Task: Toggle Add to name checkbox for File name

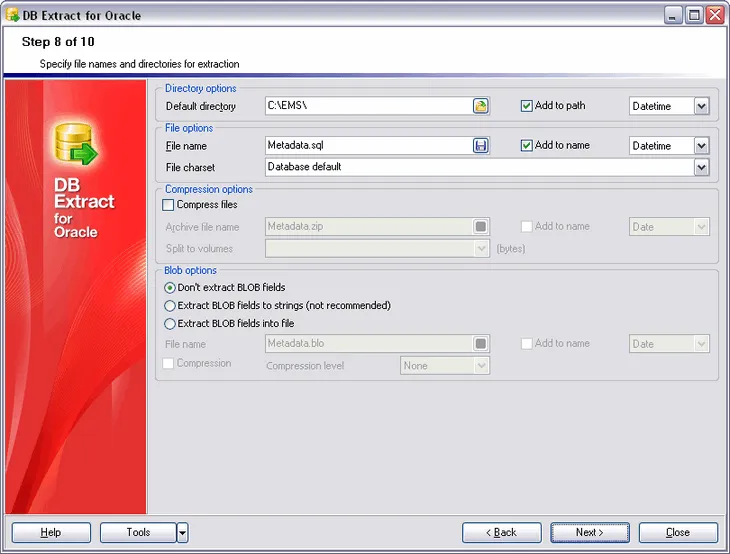Action: pos(526,146)
